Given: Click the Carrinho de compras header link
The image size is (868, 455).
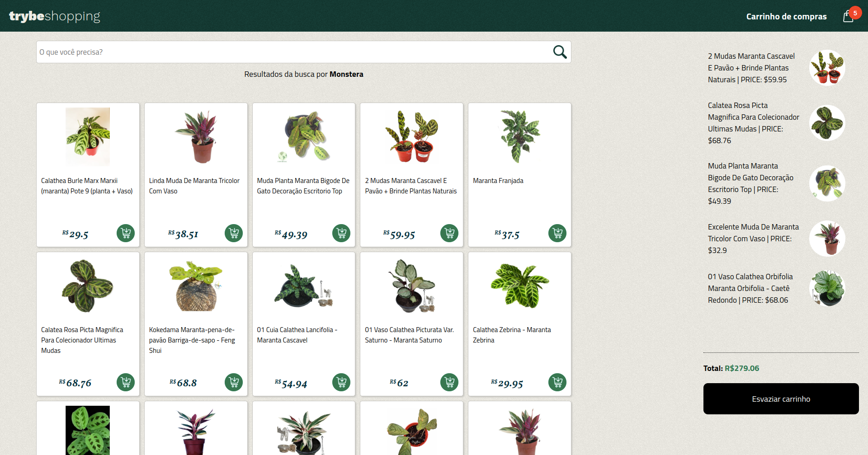Looking at the screenshot, I should coord(786,17).
